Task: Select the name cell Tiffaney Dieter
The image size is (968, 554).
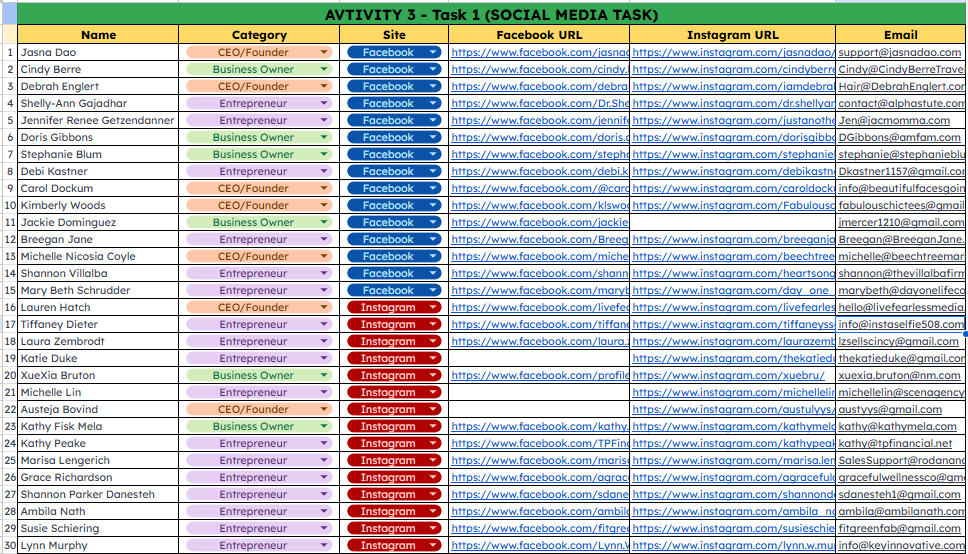Action: pos(98,324)
